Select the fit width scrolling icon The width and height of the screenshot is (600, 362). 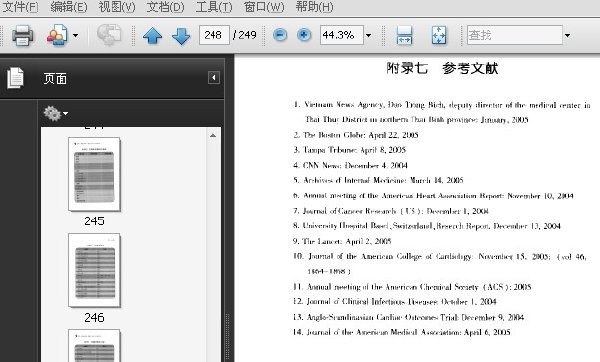(x=404, y=35)
